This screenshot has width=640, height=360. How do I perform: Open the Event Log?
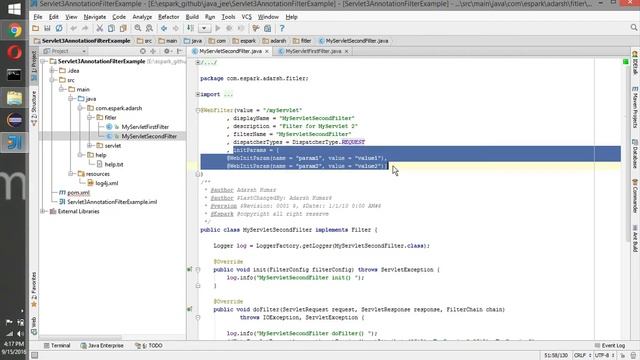(x=610, y=346)
